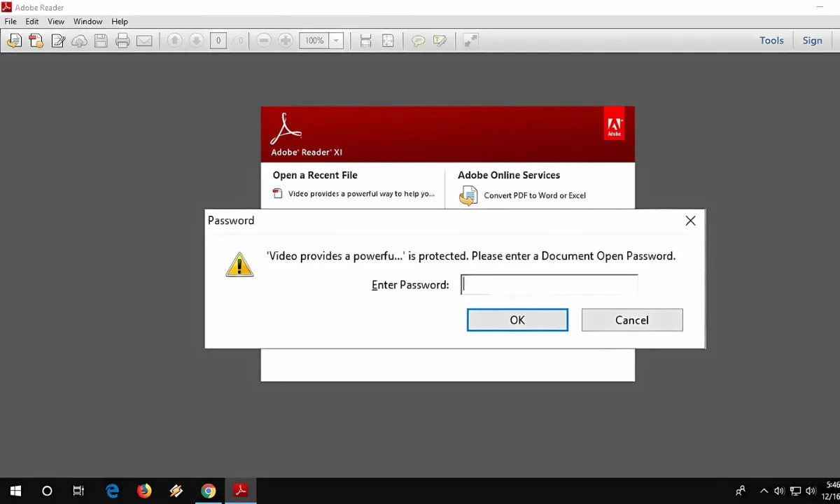Screen dimensions: 840x504
Task: Click the People icon in system tray
Action: click(x=741, y=491)
